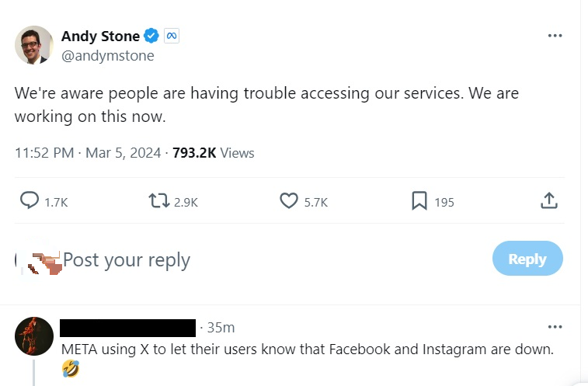Click the 11:52 PM Mar 5, 2024 timestamp

pyautogui.click(x=88, y=153)
